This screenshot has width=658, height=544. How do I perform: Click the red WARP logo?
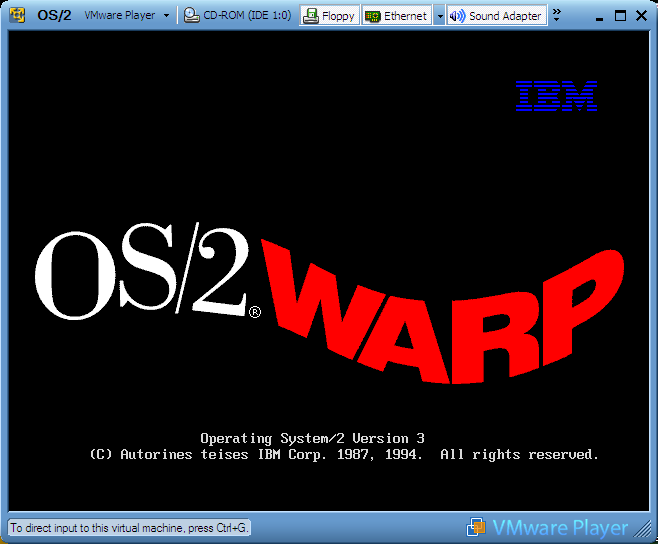click(x=443, y=311)
